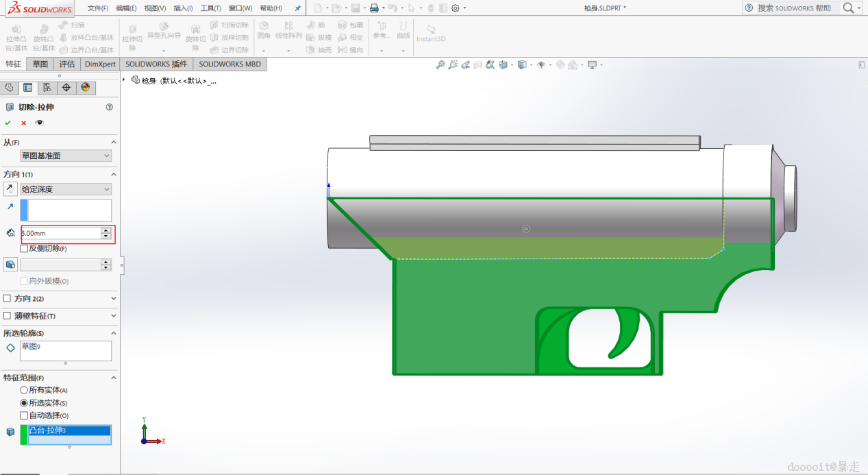Viewport: 868px width, 475px height.
Task: Open the 给定深度 end condition dropdown
Action: tap(66, 189)
